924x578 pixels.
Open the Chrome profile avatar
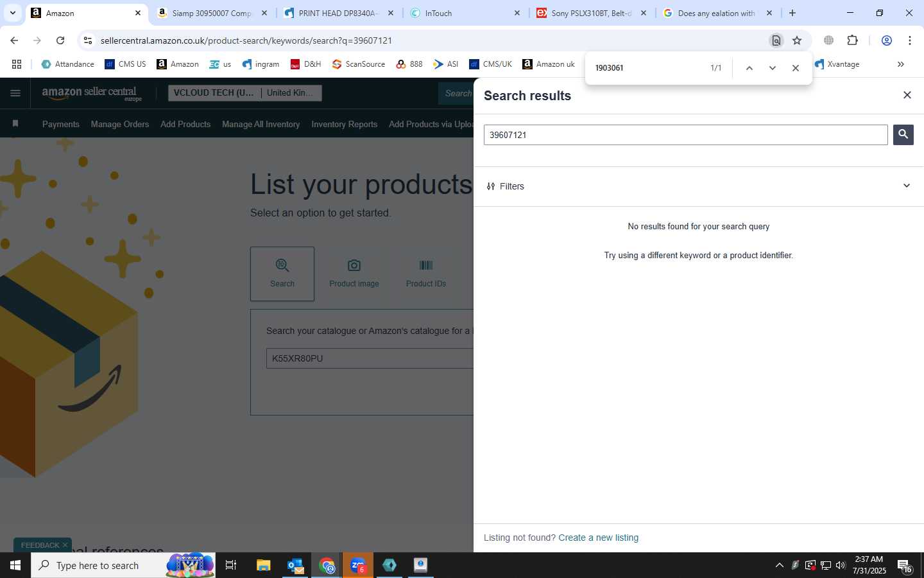click(887, 40)
